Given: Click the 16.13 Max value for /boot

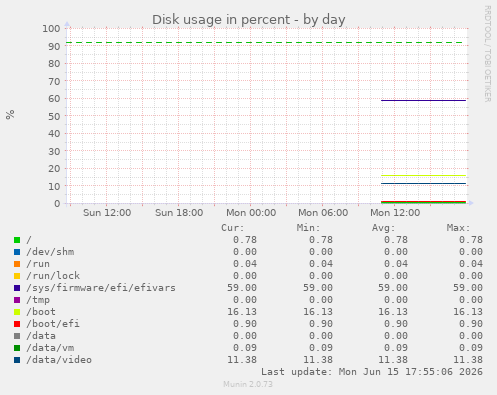Looking at the screenshot, I should pos(468,312).
